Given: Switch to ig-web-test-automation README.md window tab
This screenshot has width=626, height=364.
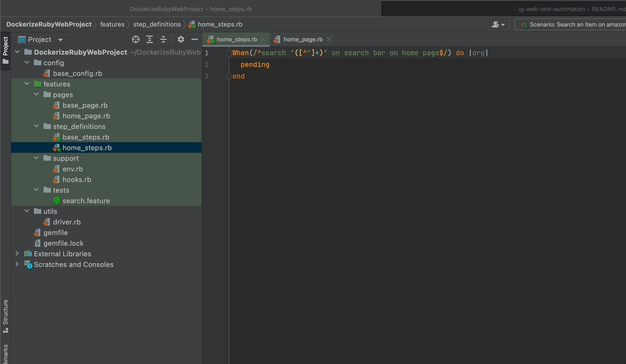Looking at the screenshot, I should (x=572, y=9).
